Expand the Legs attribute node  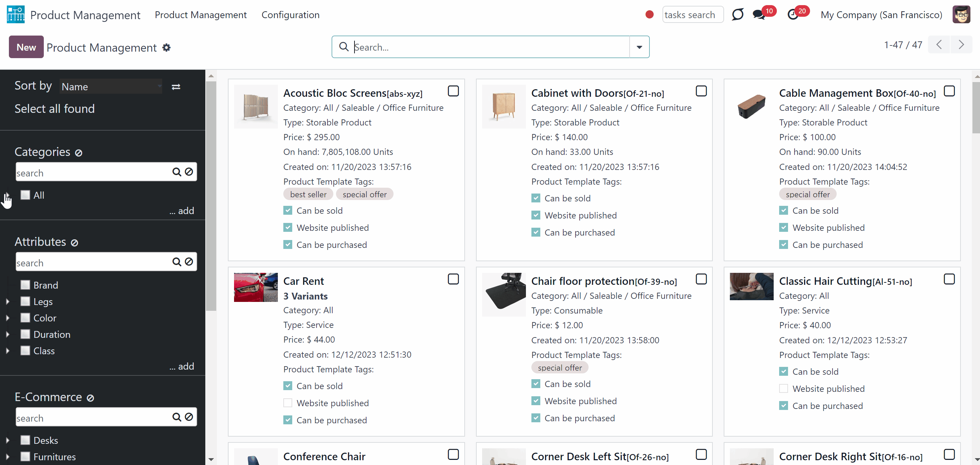tap(8, 302)
